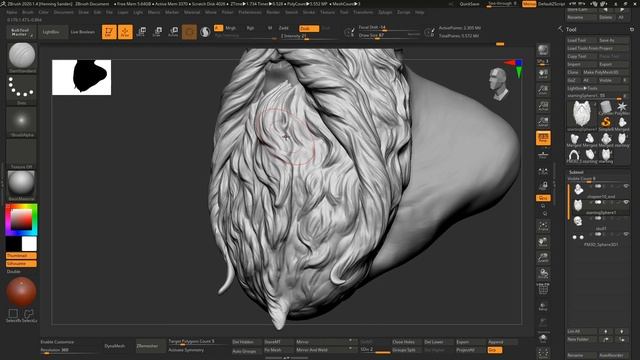The height and width of the screenshot is (360, 640).
Task: Toggle the orange Silhouette button
Action: click(21, 264)
